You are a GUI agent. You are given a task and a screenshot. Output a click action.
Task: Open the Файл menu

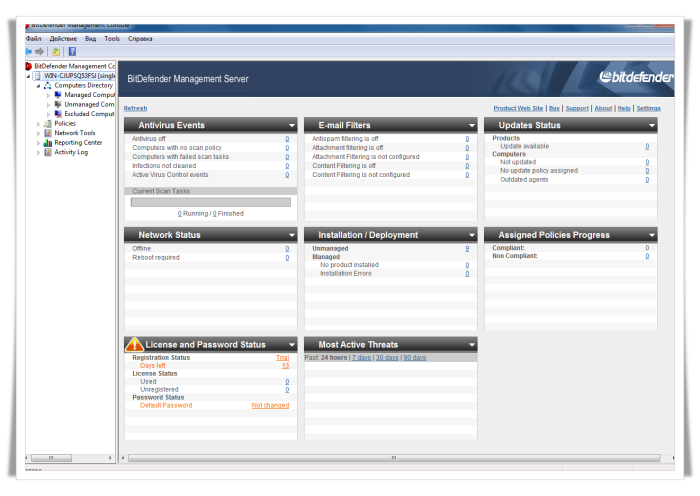click(33, 39)
